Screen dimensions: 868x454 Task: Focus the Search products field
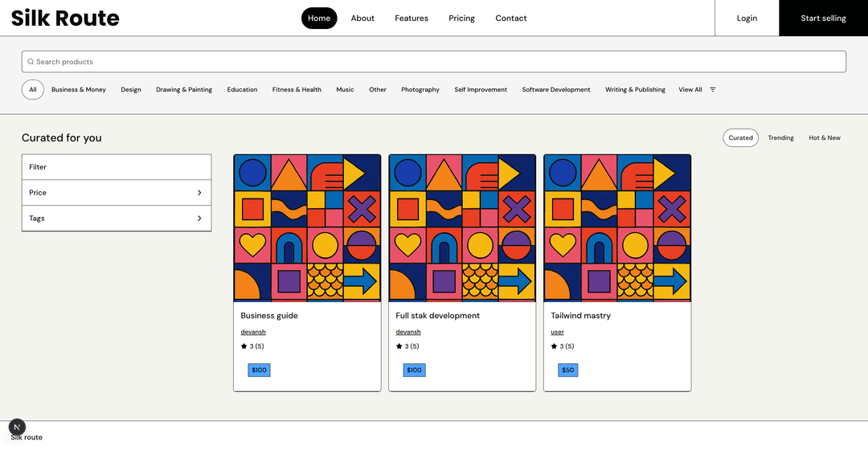pos(434,62)
